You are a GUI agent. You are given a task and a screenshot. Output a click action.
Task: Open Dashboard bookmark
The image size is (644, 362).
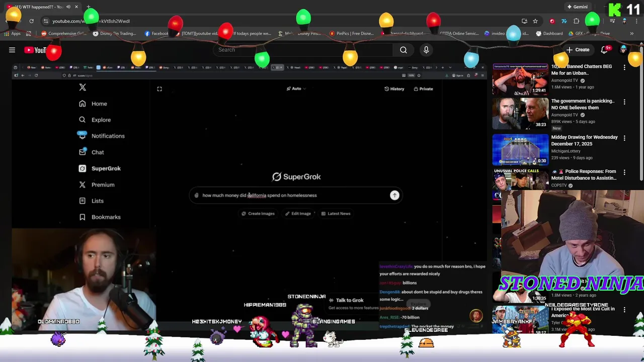click(549, 34)
